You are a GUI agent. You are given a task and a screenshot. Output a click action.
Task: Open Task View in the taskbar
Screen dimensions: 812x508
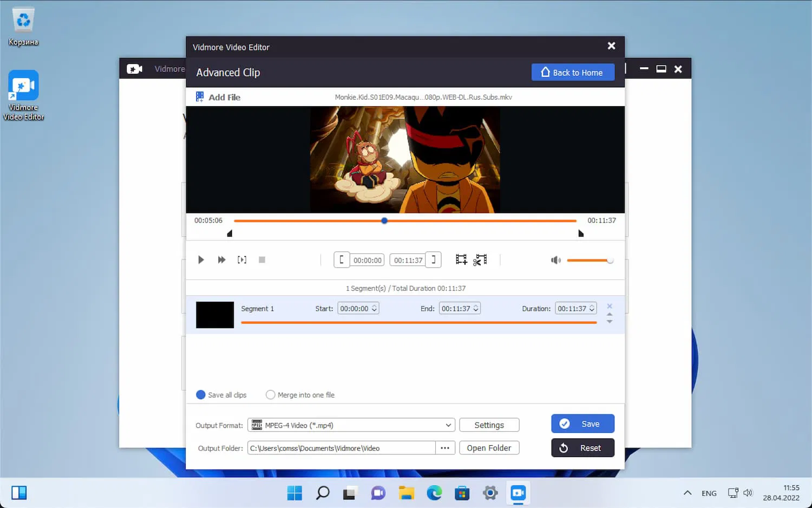(x=350, y=493)
